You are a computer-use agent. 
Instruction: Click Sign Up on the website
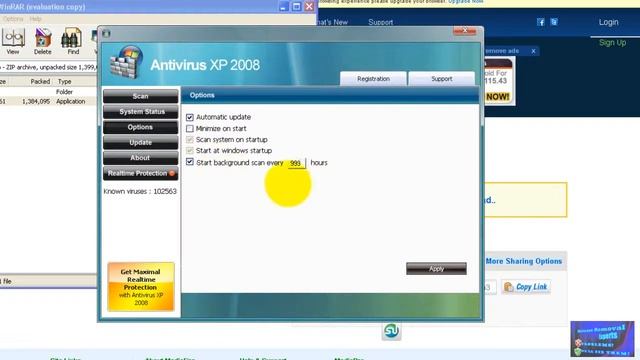click(x=612, y=42)
